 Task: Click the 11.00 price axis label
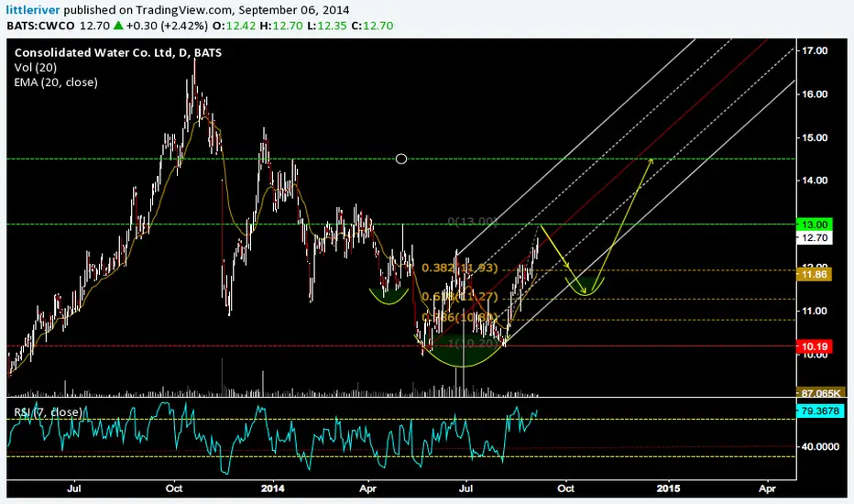[815, 312]
